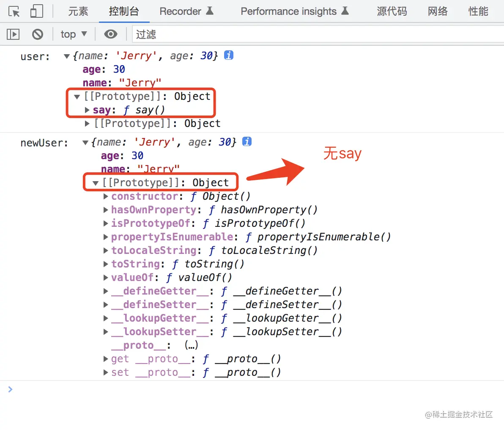Switch to the 性能 tab
Image resolution: width=504 pixels, height=430 pixels.
(x=478, y=11)
